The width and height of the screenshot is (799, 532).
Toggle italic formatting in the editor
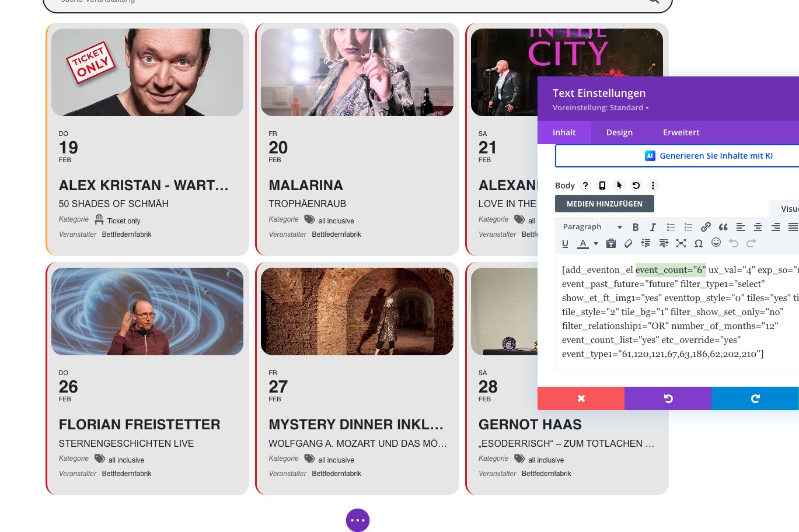click(653, 227)
